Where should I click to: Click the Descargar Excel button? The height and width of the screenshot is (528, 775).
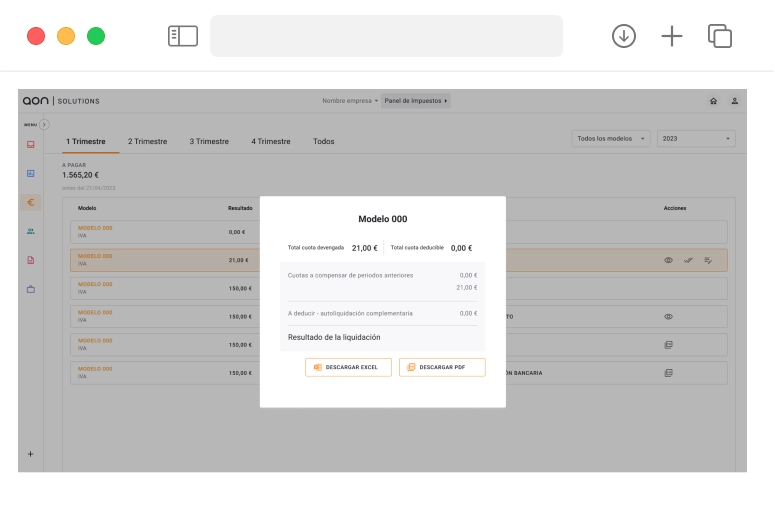coord(348,367)
